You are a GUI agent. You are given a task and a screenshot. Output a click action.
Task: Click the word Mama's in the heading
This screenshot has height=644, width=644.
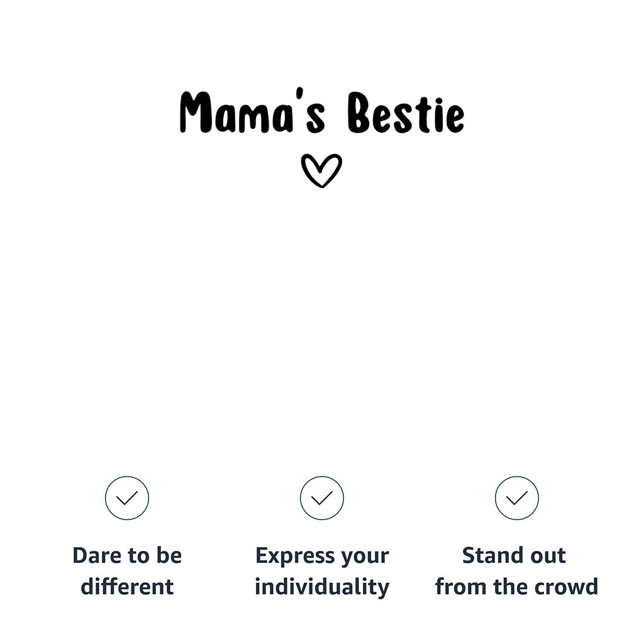[252, 113]
